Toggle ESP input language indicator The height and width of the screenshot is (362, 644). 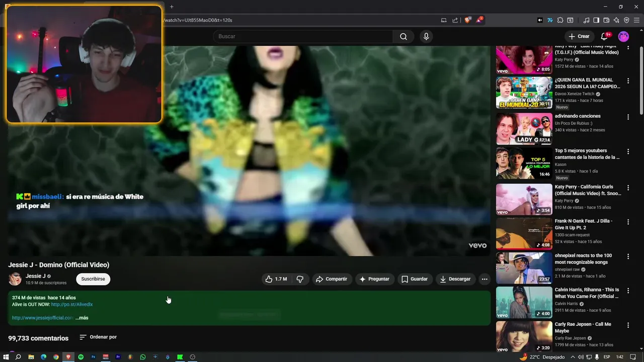pyautogui.click(x=607, y=357)
